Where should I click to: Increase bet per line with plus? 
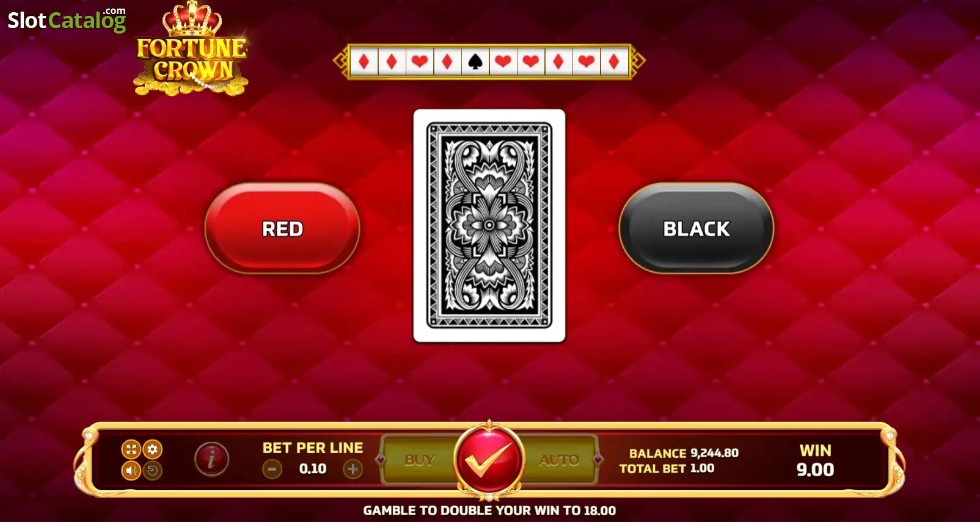pos(353,469)
